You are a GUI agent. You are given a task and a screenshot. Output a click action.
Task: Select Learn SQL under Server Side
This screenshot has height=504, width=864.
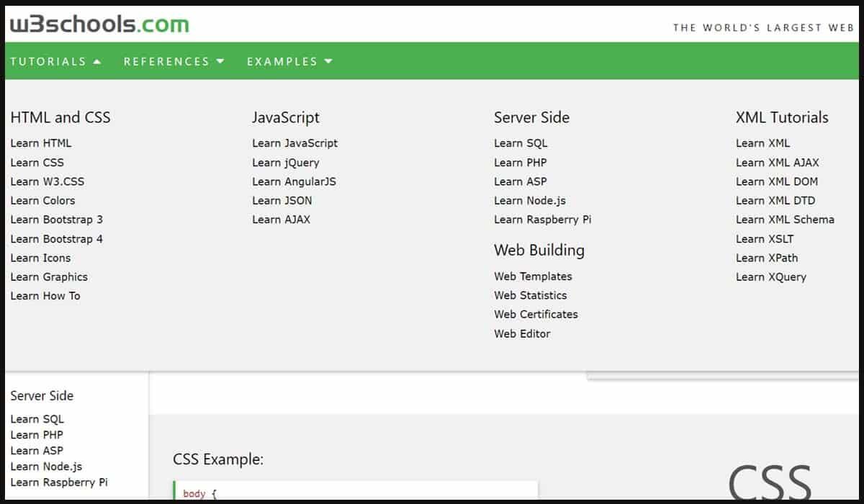pyautogui.click(x=521, y=143)
